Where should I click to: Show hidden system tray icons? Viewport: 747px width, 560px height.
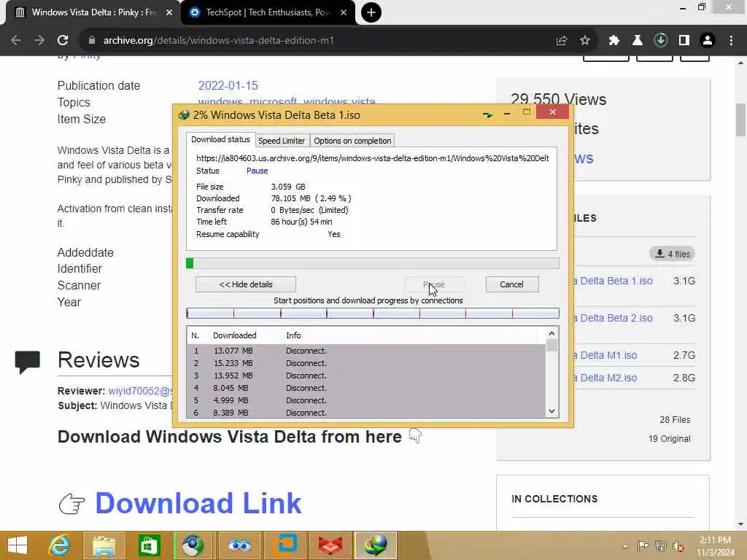tap(625, 546)
